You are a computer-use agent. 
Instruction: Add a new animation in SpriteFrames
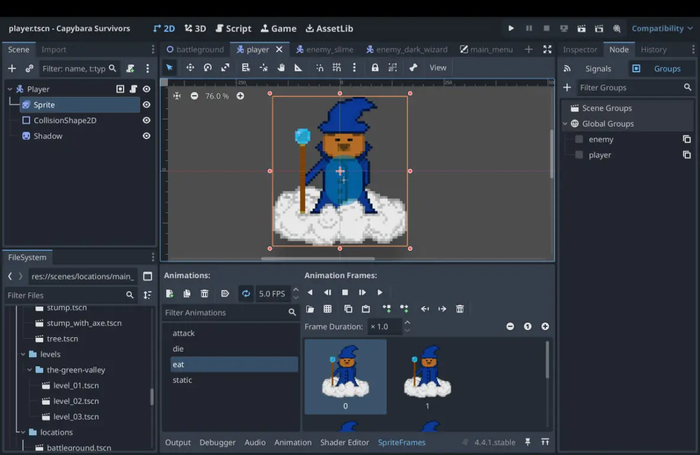(170, 293)
